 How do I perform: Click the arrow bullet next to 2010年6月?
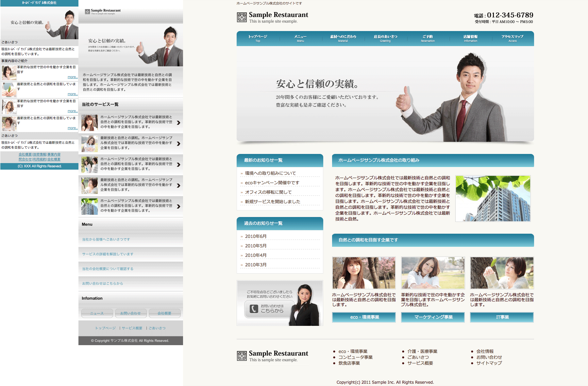point(242,237)
